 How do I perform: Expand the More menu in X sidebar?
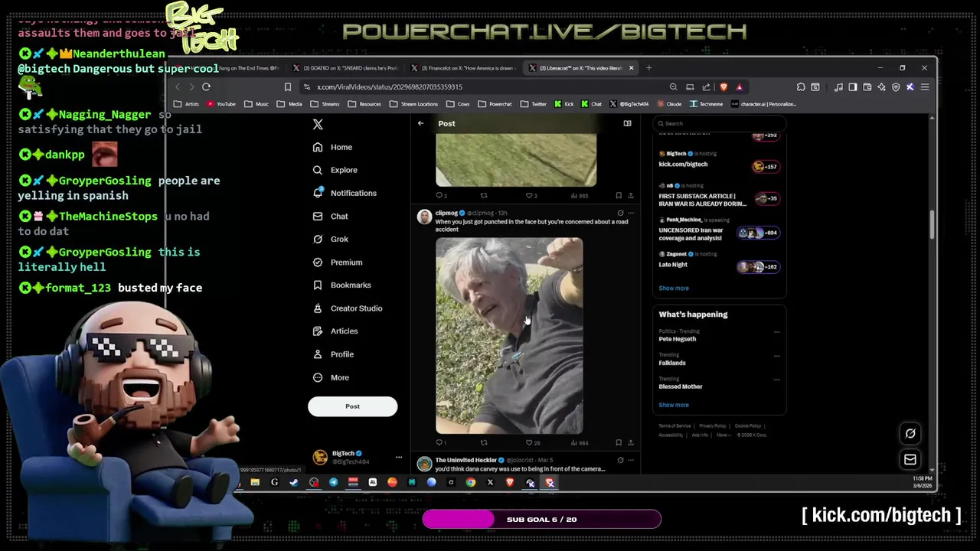pos(331,377)
